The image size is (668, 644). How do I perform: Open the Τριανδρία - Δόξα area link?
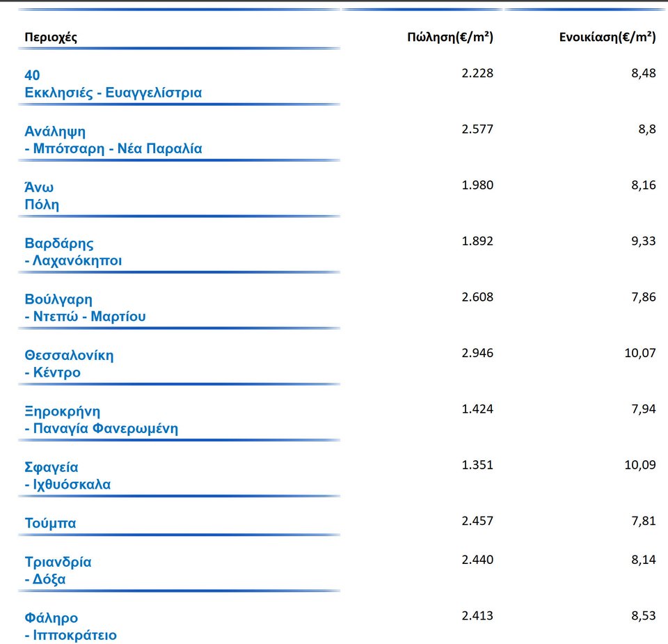(58, 570)
